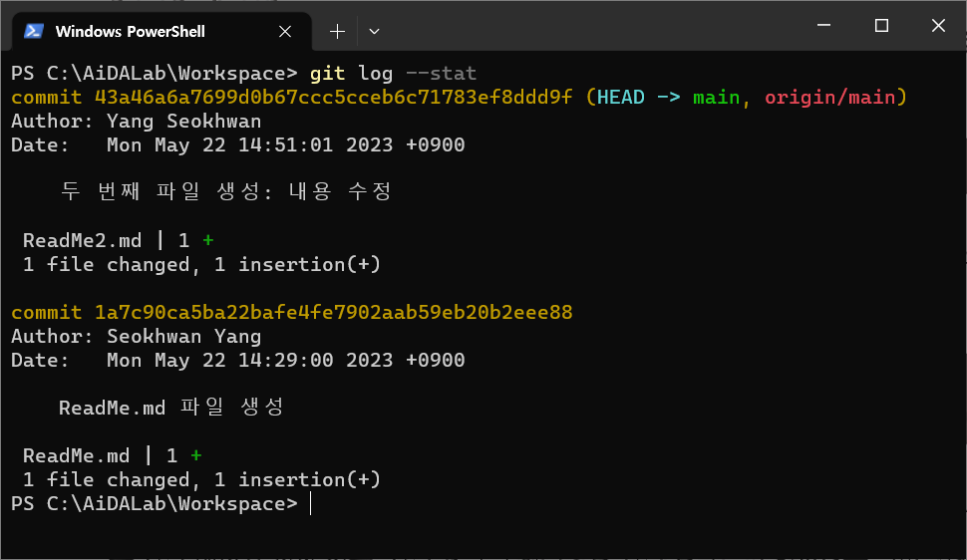Viewport: 967px width, 560px height.
Task: Click the typed 'git log --stat' command
Action: tap(393, 74)
